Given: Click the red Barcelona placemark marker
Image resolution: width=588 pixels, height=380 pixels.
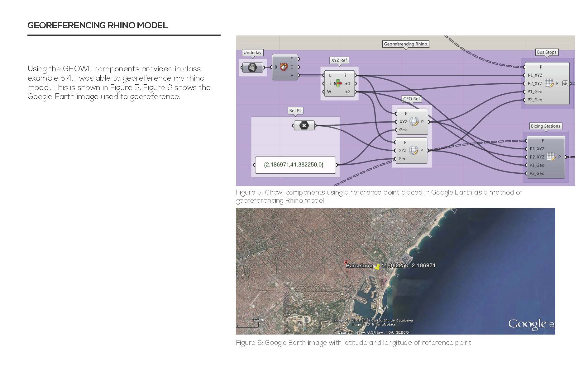Looking at the screenshot, I should [x=346, y=263].
